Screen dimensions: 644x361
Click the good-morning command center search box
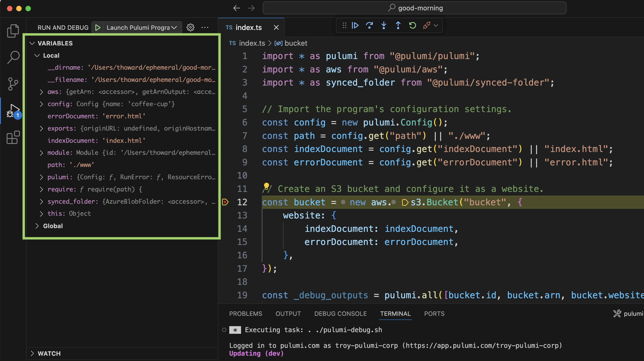pos(414,8)
